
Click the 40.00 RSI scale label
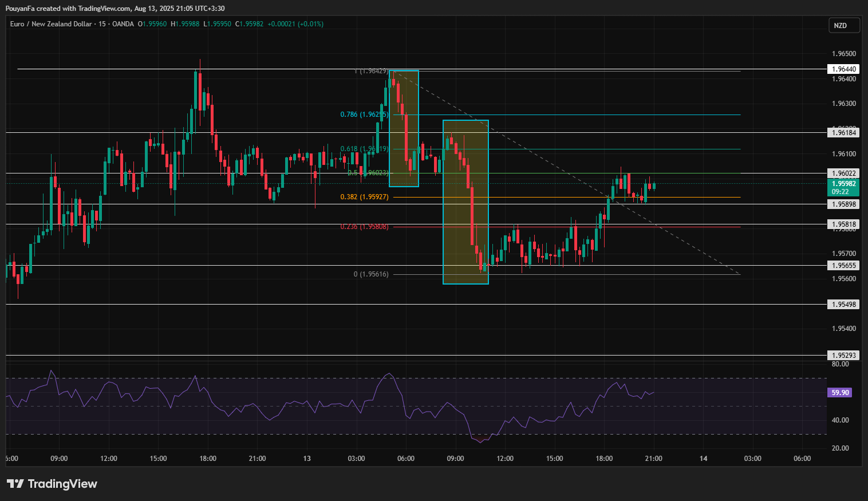coord(840,420)
